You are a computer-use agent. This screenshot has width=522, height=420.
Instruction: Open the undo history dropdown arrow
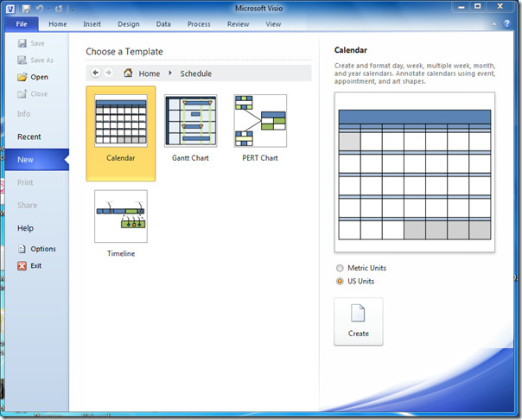click(48, 9)
